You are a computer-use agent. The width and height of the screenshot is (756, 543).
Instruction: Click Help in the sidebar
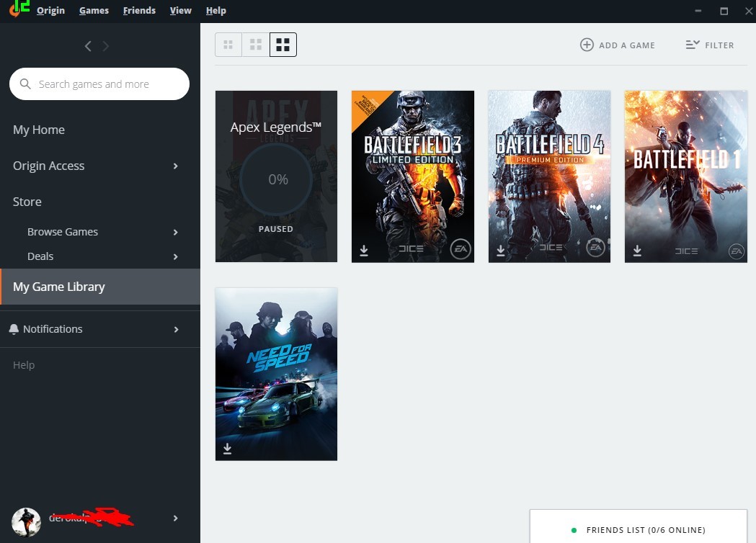point(24,365)
